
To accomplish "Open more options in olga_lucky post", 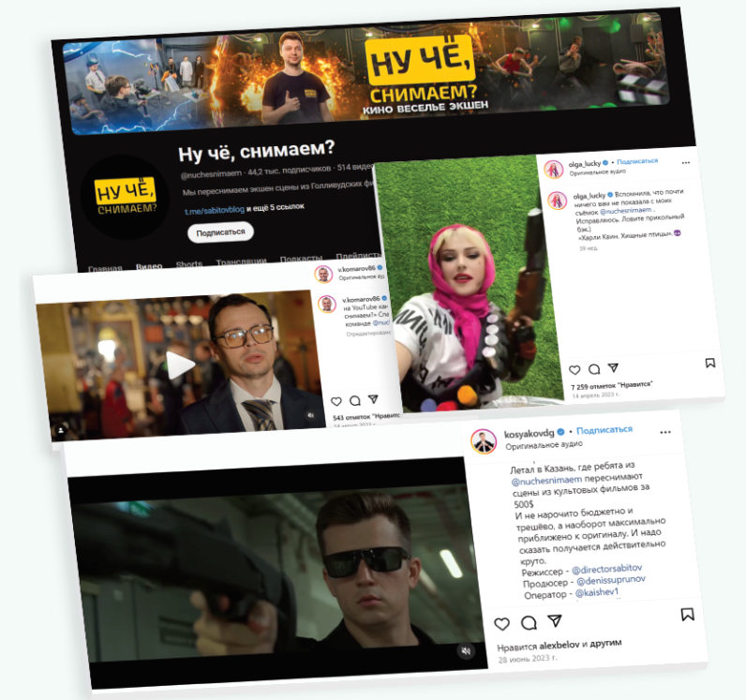I will tap(686, 163).
